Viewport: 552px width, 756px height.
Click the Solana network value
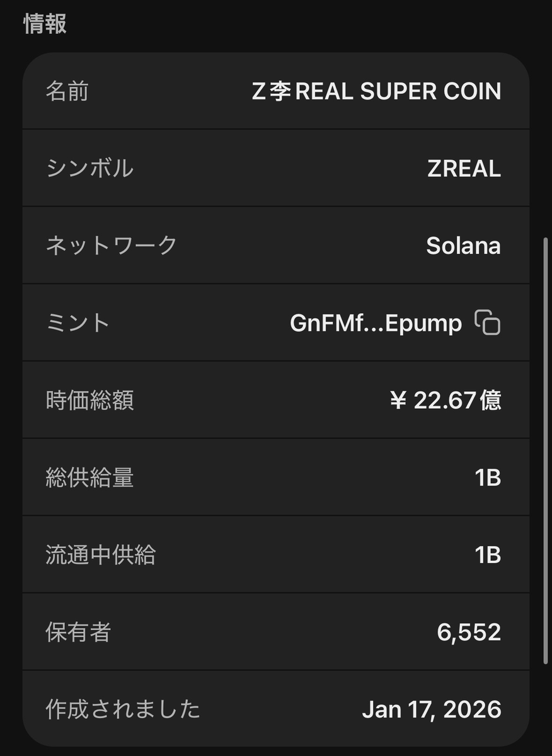(x=463, y=246)
